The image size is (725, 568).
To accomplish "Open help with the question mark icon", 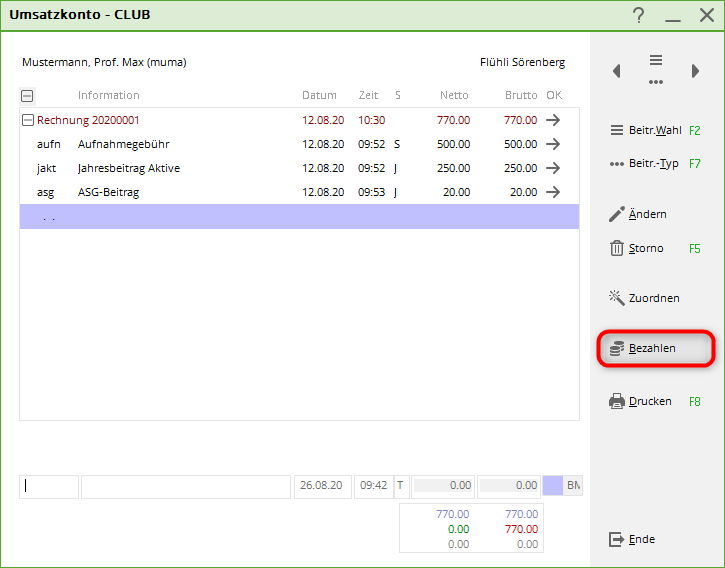I will pyautogui.click(x=639, y=14).
